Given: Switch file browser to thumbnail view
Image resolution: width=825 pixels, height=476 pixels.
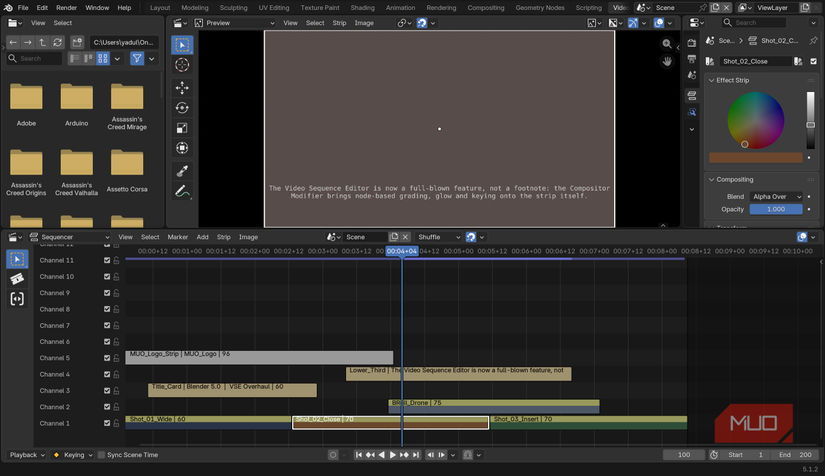Looking at the screenshot, I should pyautogui.click(x=103, y=58).
